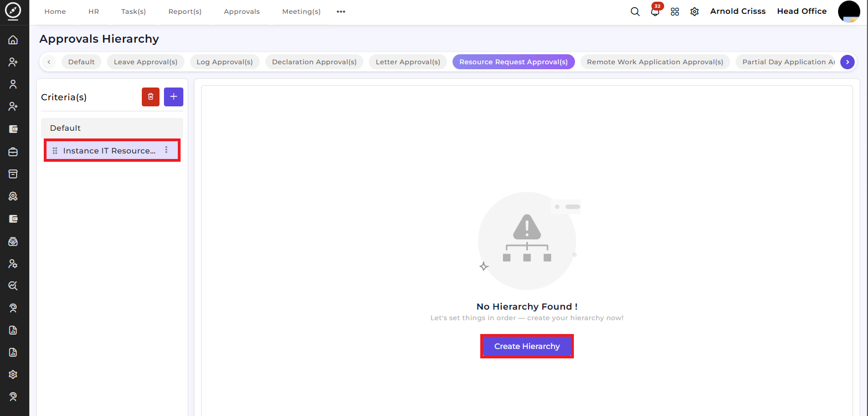Screen dimensions: 868x416
Task: Open the HR menu
Action: [94, 12]
